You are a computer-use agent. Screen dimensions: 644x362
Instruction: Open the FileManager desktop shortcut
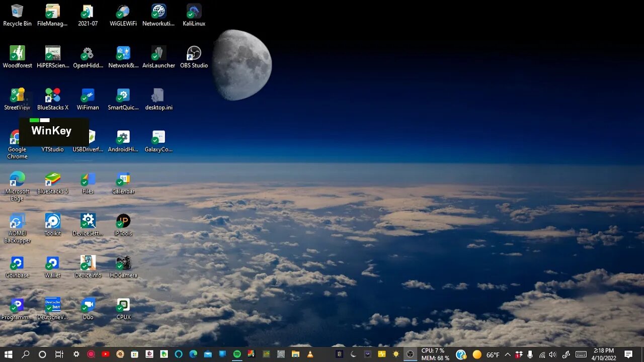pos(52,15)
